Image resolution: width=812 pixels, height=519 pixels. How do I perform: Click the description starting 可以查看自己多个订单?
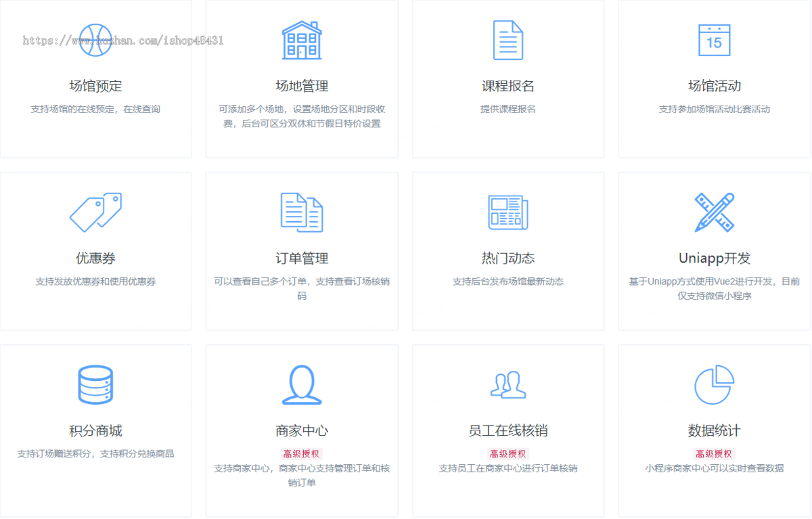click(x=302, y=289)
